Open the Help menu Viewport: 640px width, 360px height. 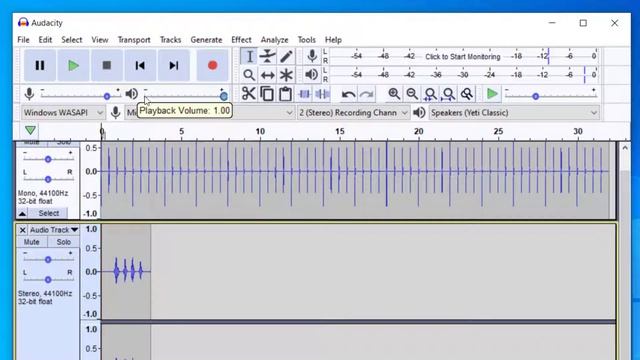tap(333, 40)
